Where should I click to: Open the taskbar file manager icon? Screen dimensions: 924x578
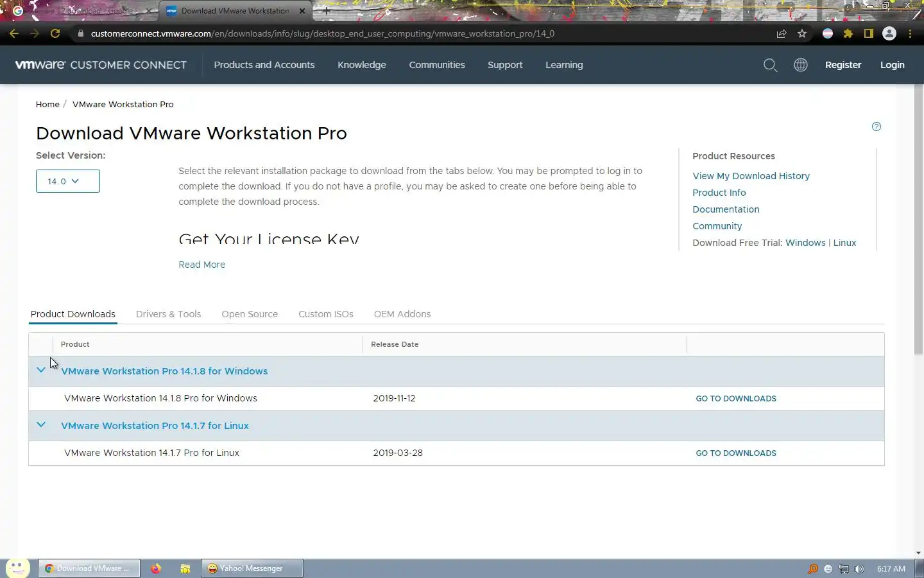coord(185,568)
